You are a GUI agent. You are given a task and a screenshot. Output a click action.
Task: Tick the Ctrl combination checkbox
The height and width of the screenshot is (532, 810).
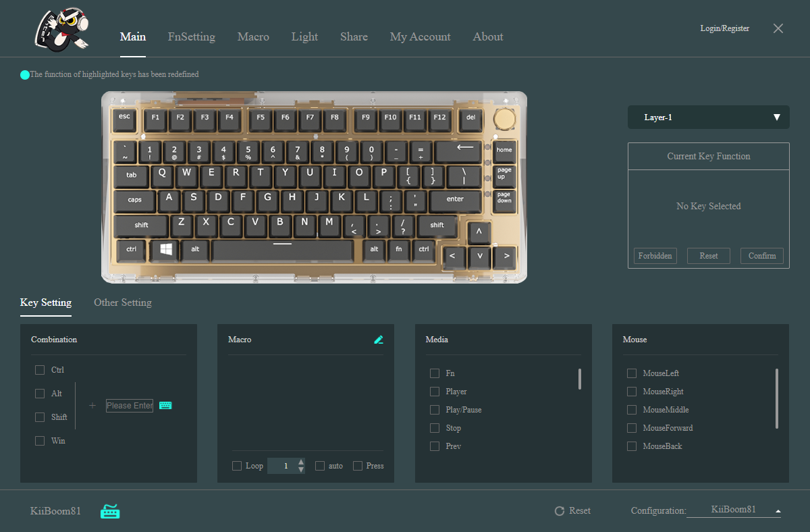pos(40,370)
